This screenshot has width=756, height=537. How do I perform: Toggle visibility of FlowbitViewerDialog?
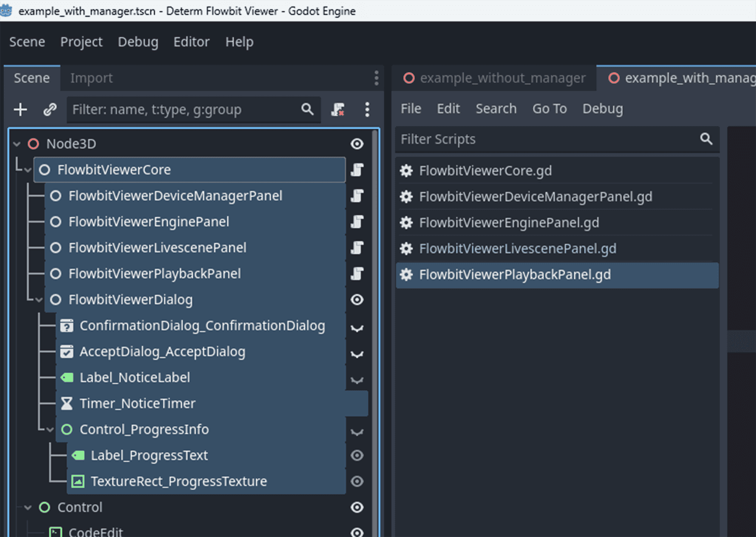357,300
